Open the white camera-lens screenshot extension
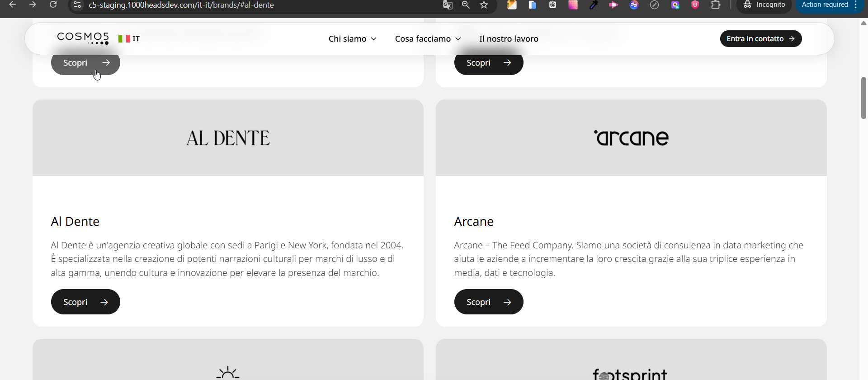868x380 pixels. 552,5
